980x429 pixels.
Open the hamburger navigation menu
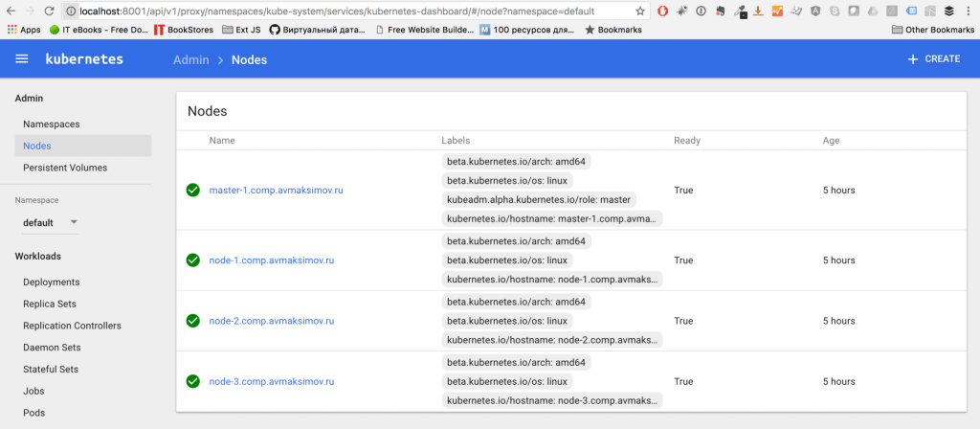[22, 58]
